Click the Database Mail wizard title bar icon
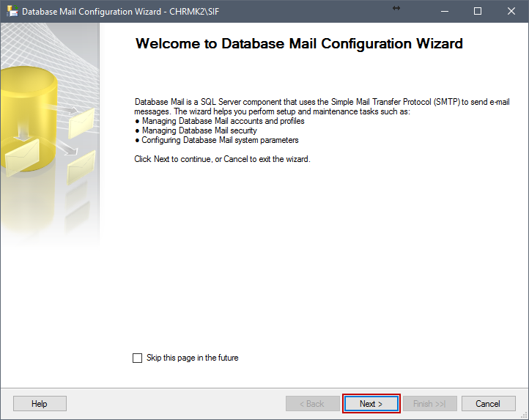This screenshot has width=529, height=420. pos(12,11)
